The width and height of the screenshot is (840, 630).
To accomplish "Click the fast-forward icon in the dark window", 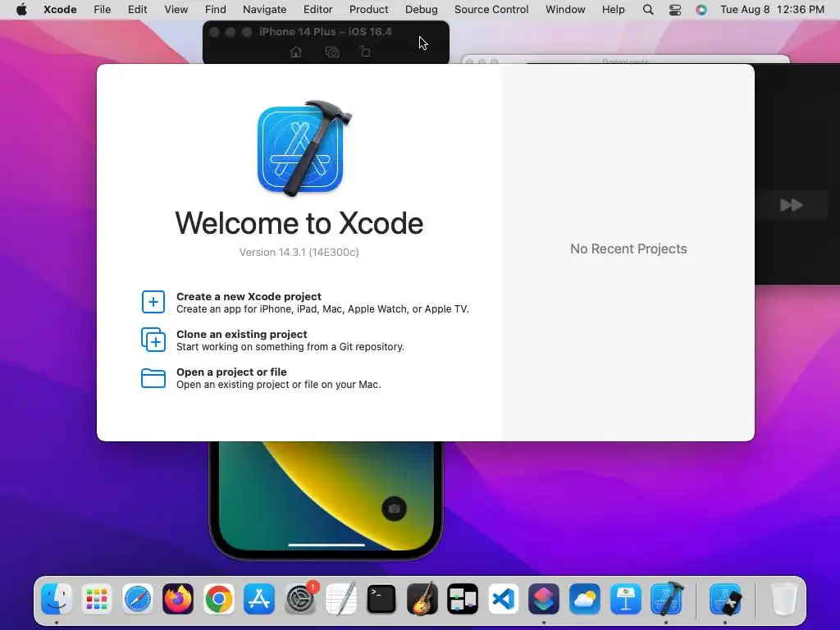I will click(792, 204).
